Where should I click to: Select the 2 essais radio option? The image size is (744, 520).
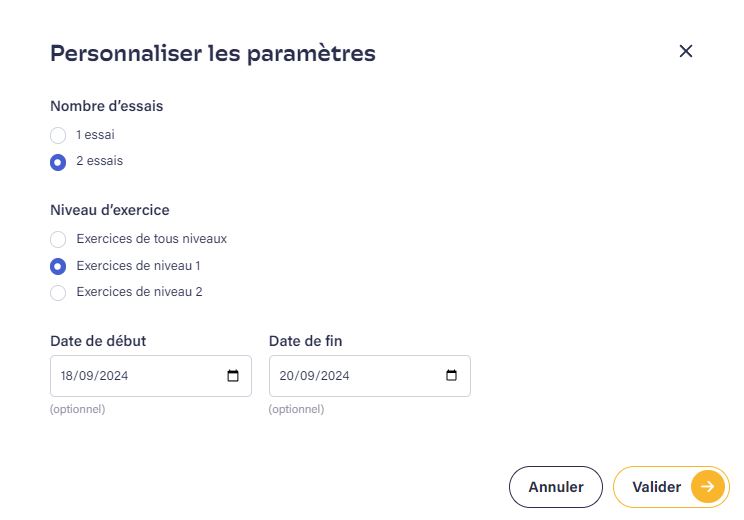click(58, 161)
